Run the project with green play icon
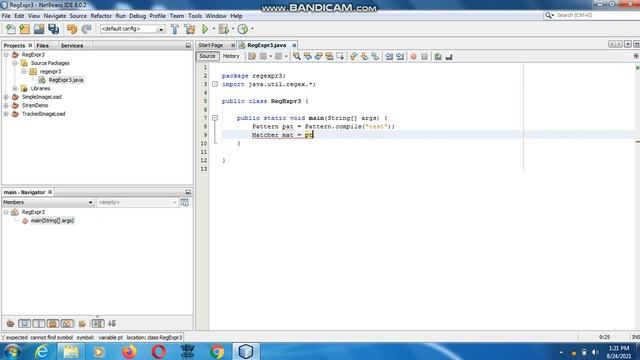 point(205,29)
